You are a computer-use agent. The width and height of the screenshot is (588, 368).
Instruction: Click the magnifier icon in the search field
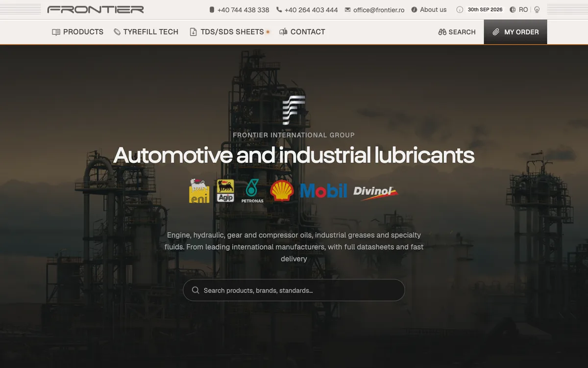pyautogui.click(x=196, y=290)
